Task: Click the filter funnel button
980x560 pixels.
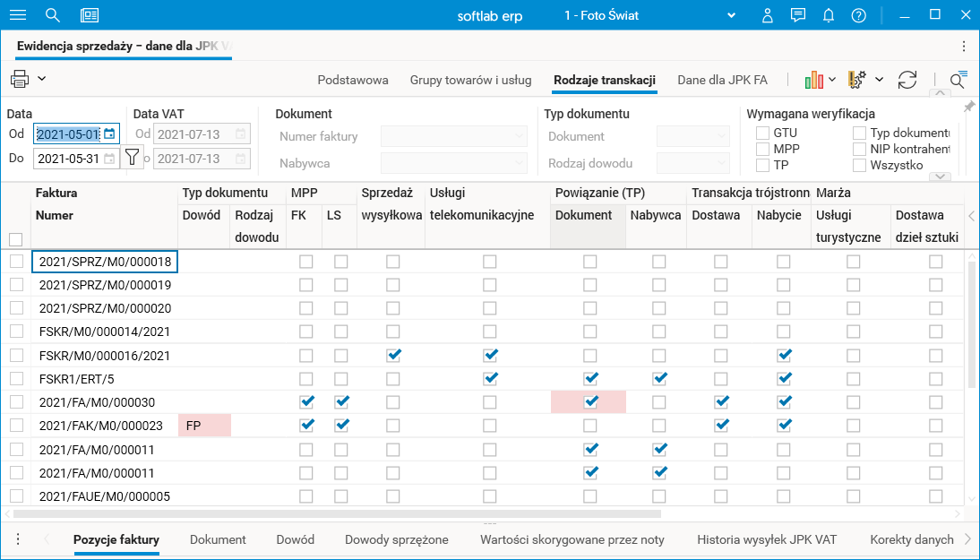Action: pos(132,158)
